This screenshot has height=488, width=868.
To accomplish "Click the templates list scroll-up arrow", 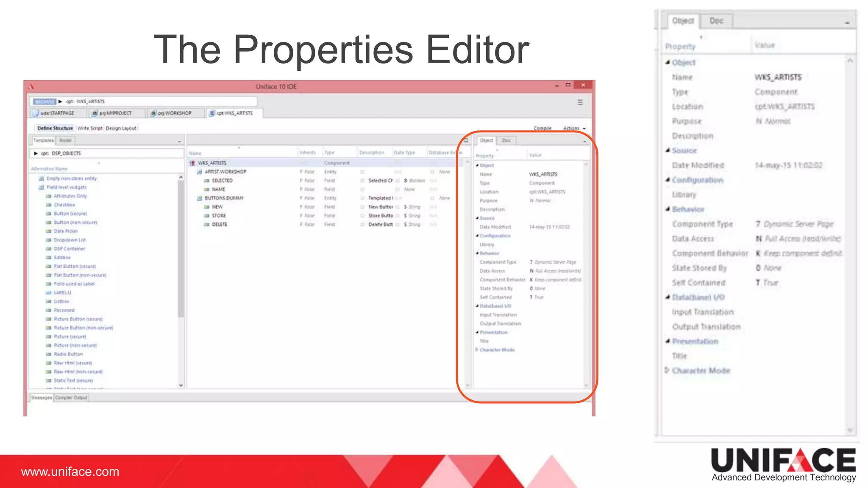I will 181,177.
